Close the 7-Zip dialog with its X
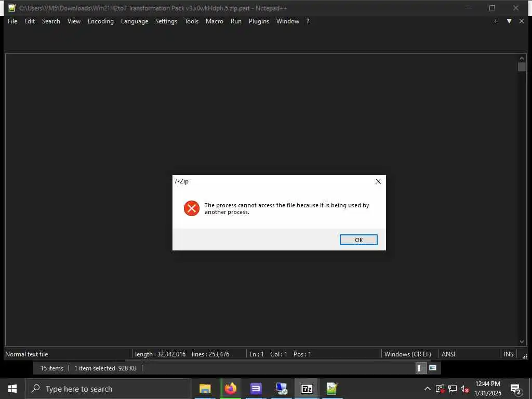The image size is (532, 399). click(x=378, y=181)
